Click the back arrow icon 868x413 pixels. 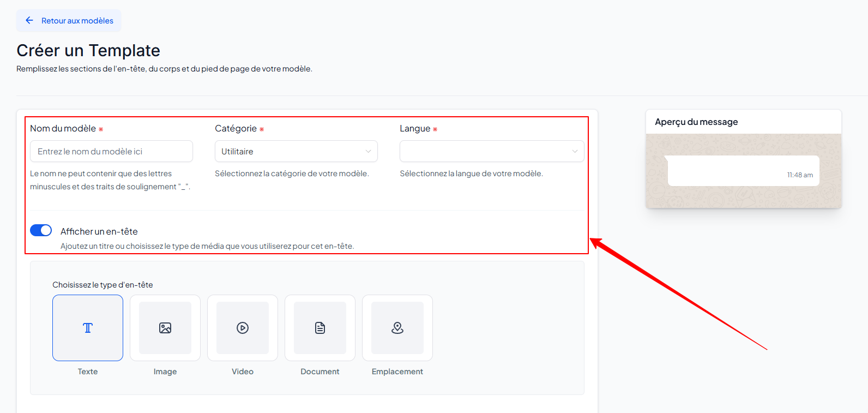[x=29, y=20]
